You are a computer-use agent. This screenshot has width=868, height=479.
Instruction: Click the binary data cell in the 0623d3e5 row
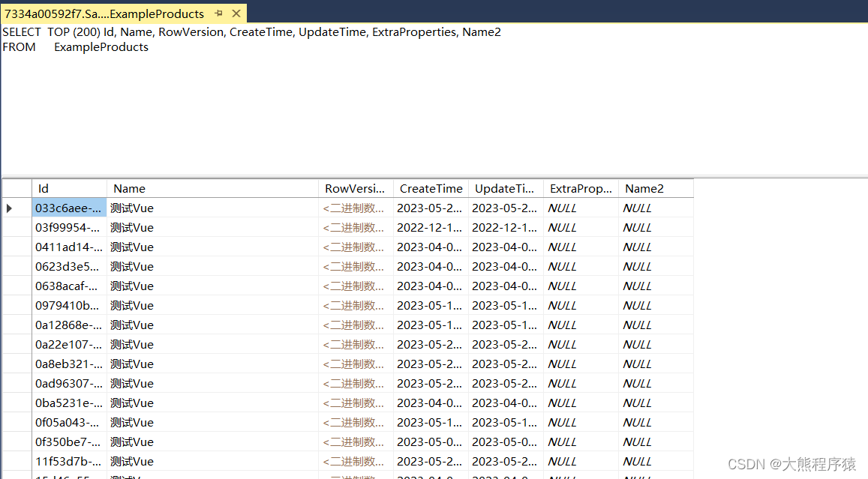353,266
